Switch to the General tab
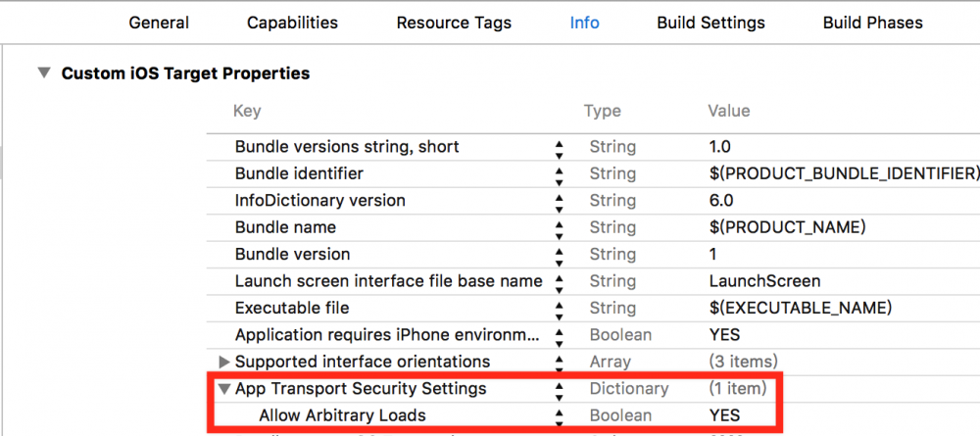The height and width of the screenshot is (436, 980). pos(159,23)
